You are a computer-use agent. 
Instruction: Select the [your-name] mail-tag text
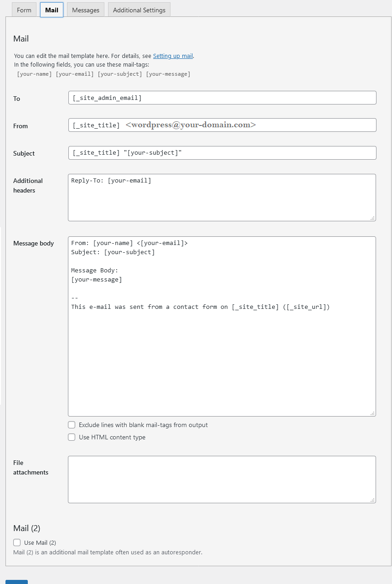(34, 73)
